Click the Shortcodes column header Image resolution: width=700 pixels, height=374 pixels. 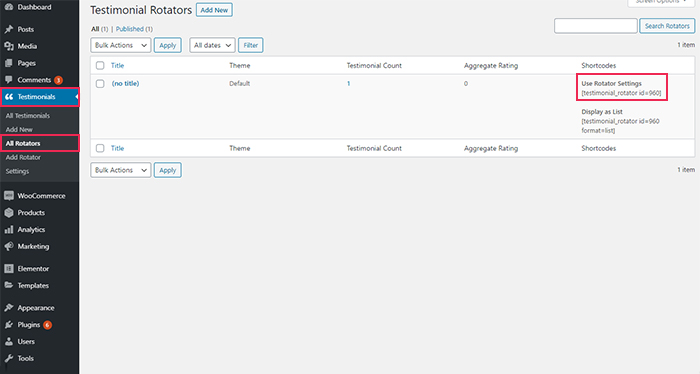599,66
